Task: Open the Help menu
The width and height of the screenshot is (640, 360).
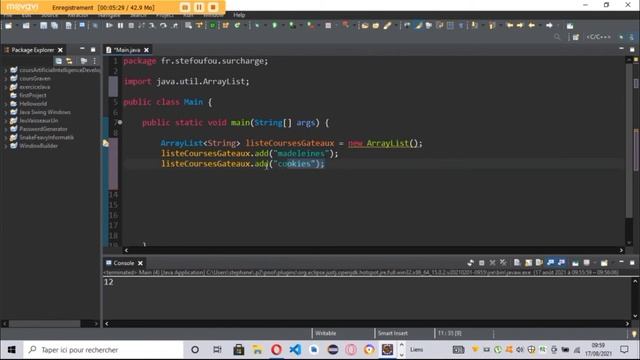Action: pyautogui.click(x=239, y=15)
